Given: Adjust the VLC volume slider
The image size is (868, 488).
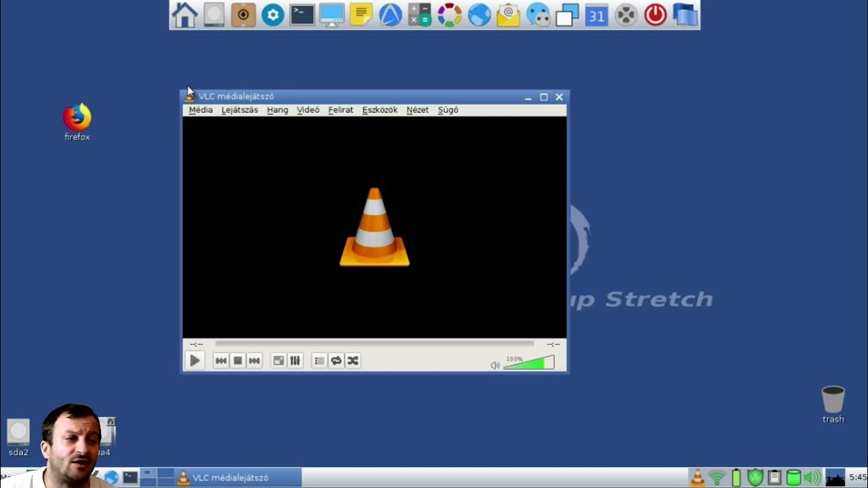Looking at the screenshot, I should click(529, 363).
